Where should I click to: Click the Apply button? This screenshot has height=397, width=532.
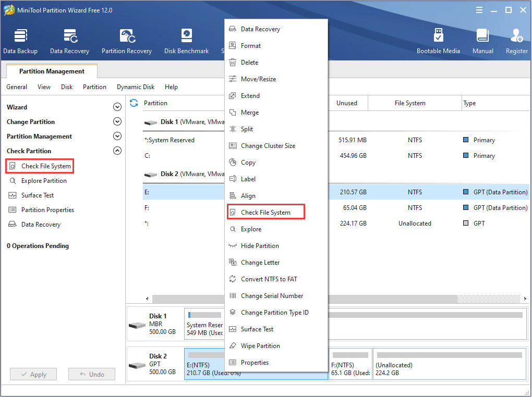(33, 374)
